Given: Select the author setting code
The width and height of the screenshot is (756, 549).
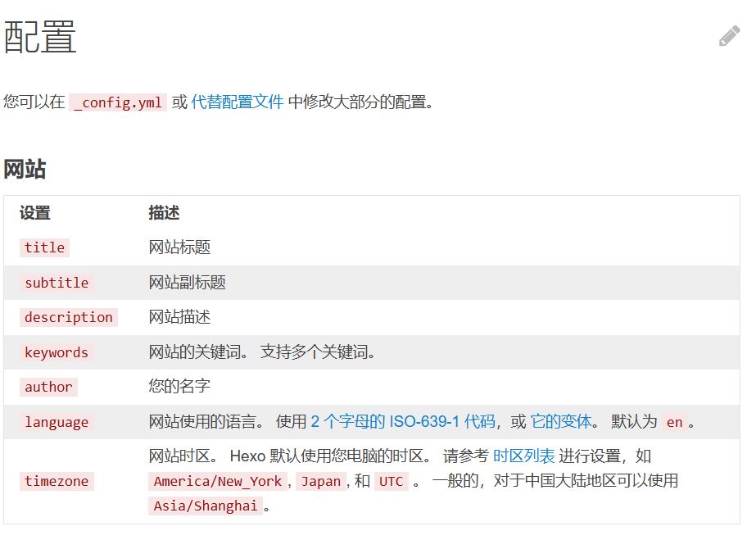Looking at the screenshot, I should [x=48, y=388].
